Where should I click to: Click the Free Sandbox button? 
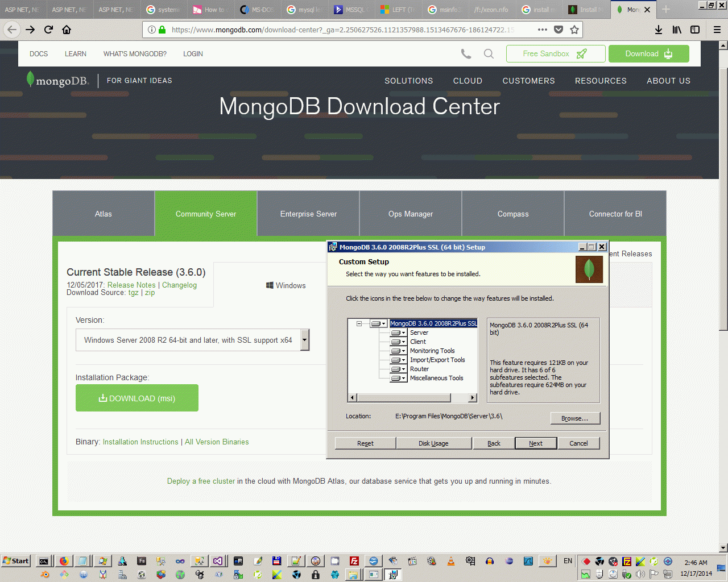[x=556, y=54]
